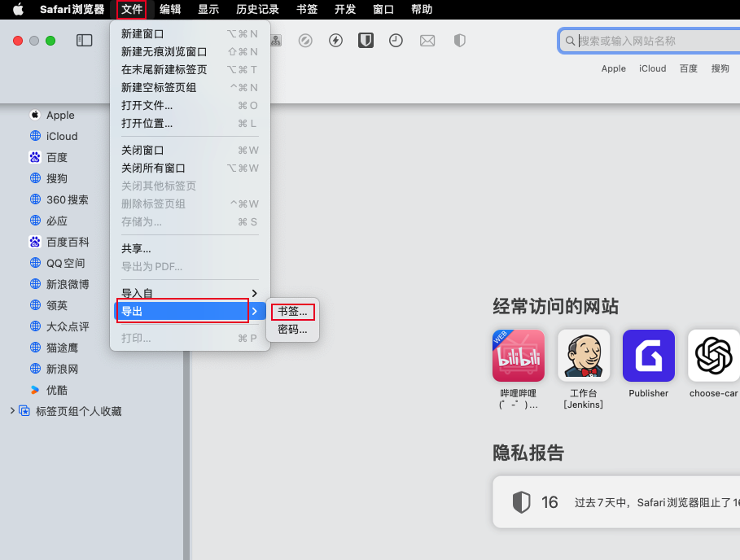
Task: Click the 百度 favorites bar link
Action: [x=689, y=68]
